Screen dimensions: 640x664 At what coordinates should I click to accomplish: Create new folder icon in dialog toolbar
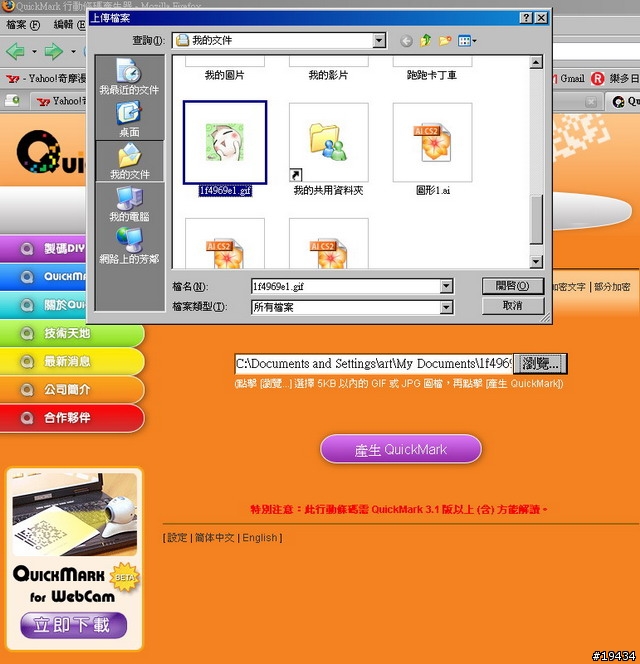445,41
